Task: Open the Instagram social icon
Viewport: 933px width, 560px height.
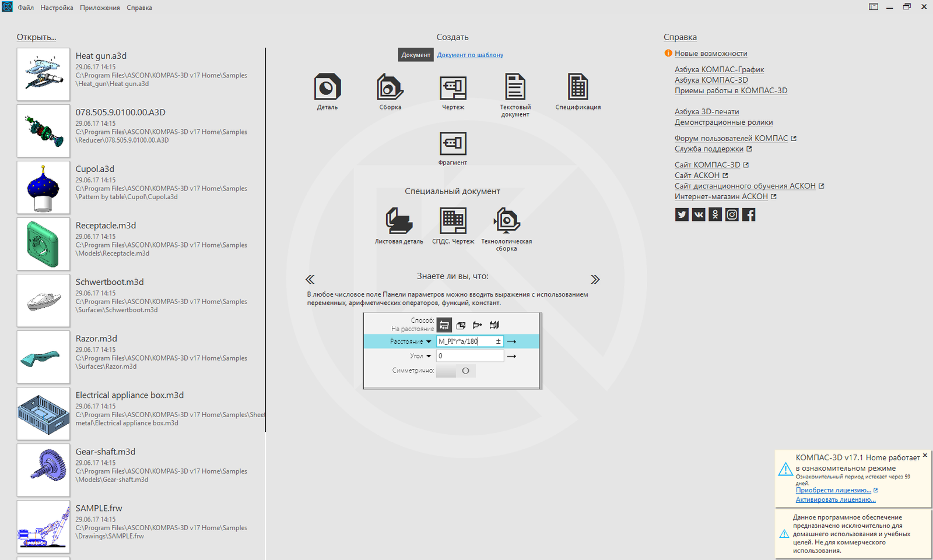Action: pyautogui.click(x=732, y=214)
